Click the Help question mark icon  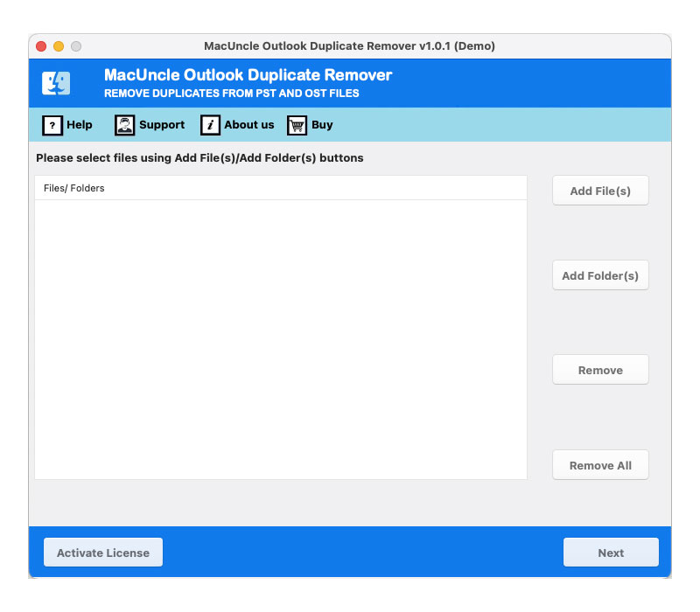52,125
